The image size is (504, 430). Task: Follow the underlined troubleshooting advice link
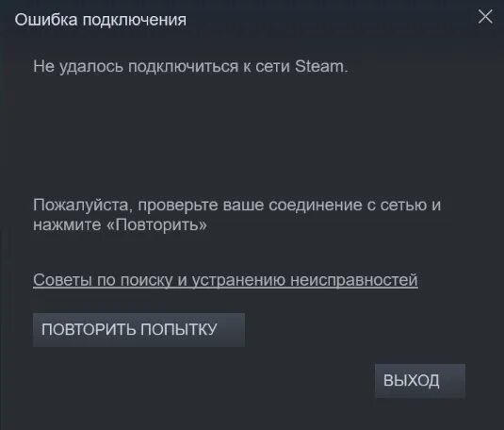(x=225, y=280)
